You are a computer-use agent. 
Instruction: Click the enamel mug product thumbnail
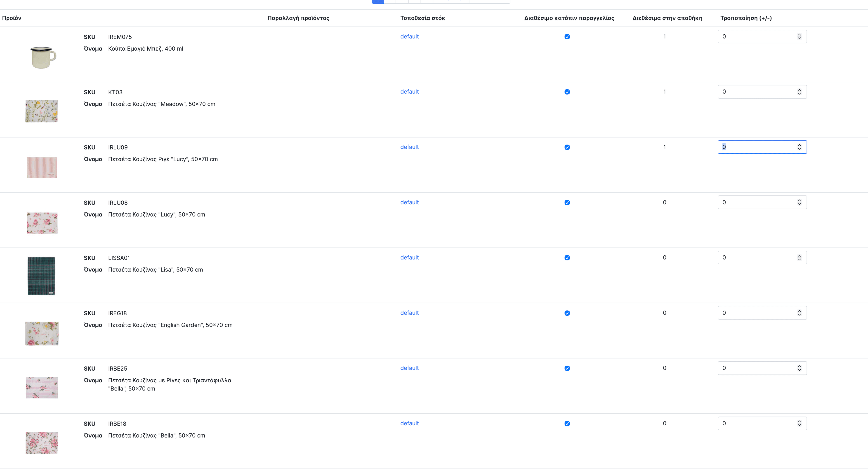(42, 57)
